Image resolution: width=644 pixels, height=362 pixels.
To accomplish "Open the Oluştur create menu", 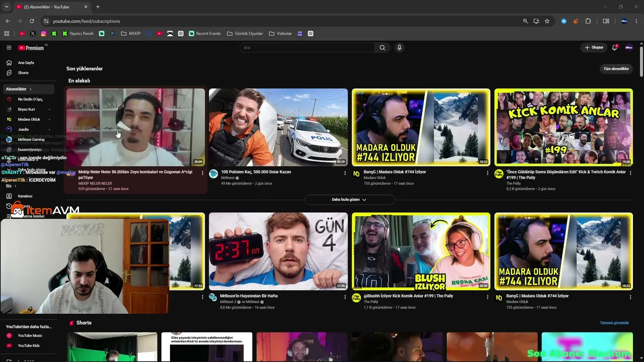I will click(594, 48).
